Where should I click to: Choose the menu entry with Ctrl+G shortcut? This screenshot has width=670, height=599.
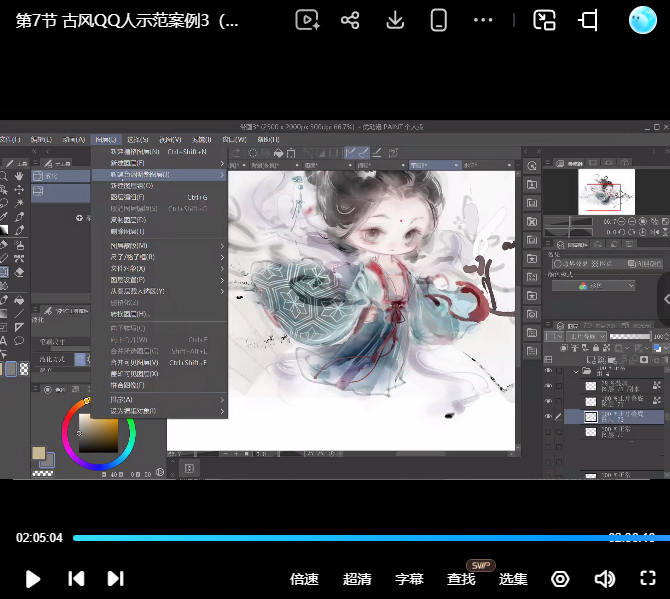pos(159,197)
